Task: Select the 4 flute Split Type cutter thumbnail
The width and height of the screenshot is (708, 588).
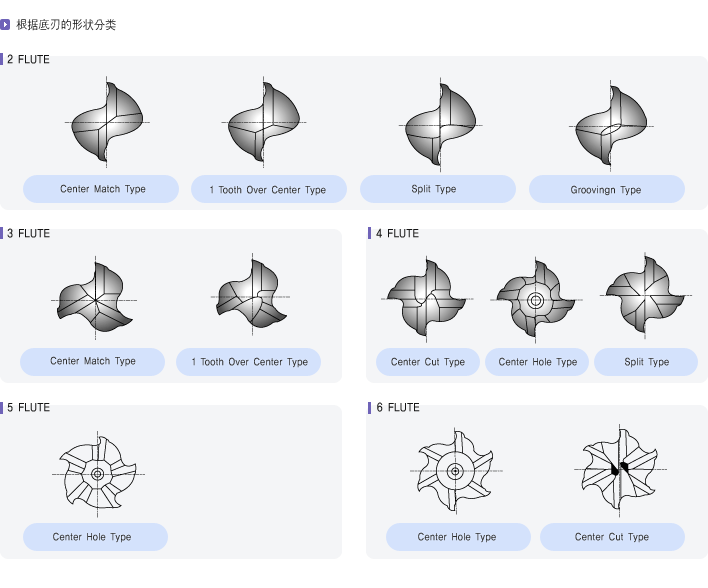Action: (645, 296)
